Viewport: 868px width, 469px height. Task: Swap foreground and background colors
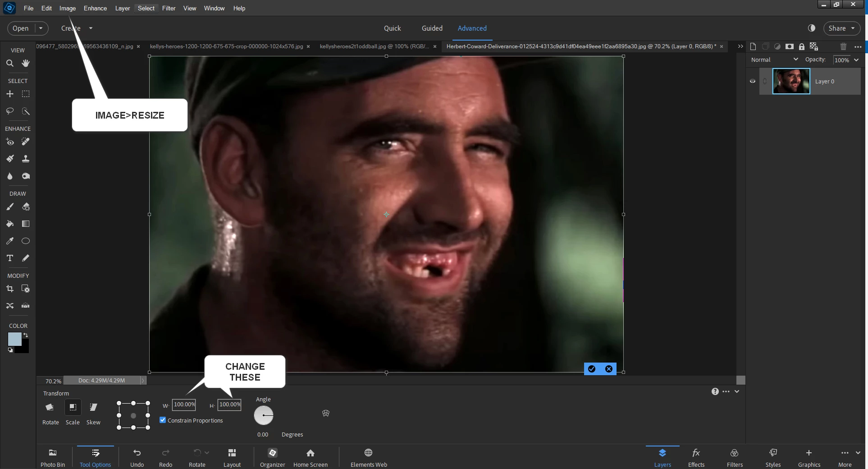[26, 335]
